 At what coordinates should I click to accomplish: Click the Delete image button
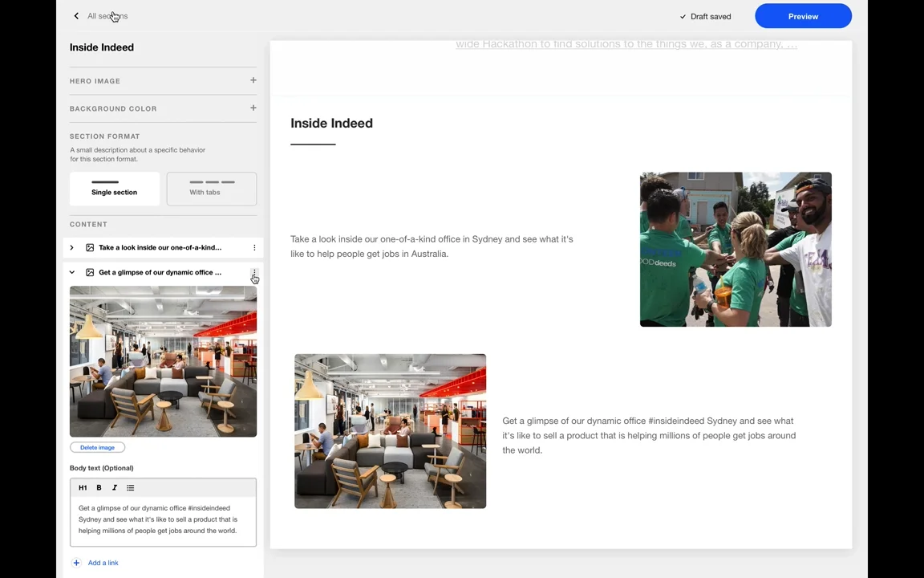pos(97,448)
